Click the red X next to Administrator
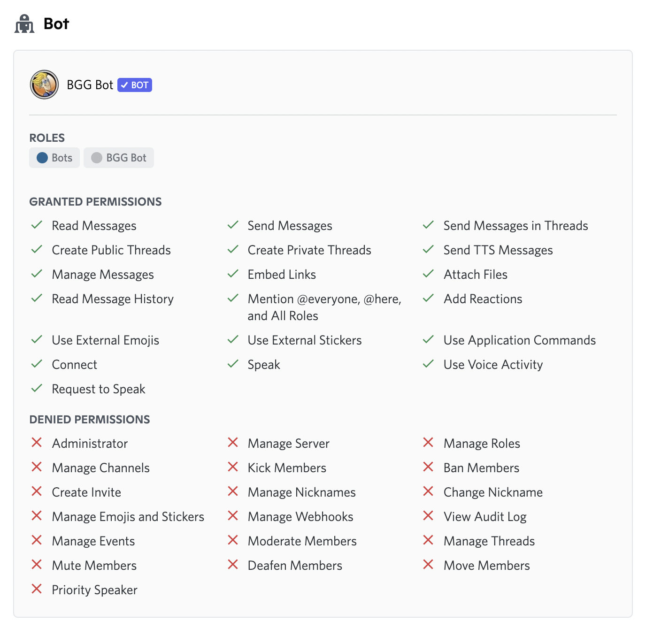 coord(37,443)
